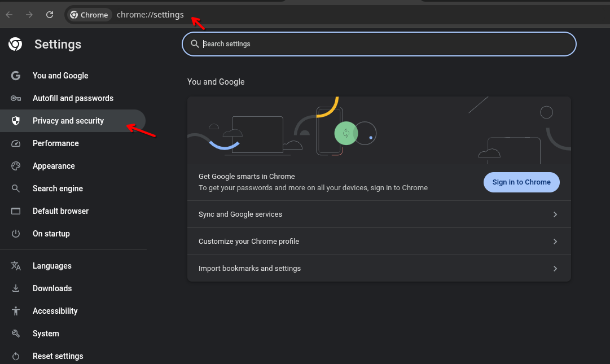Click the sign-in description about passwords
This screenshot has height=364, width=610.
point(313,188)
